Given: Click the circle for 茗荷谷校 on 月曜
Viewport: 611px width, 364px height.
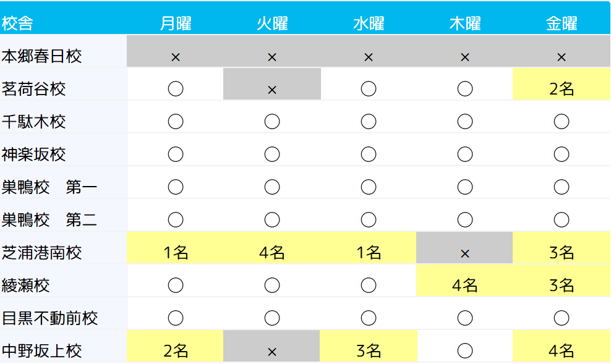Looking at the screenshot, I should click(x=176, y=89).
